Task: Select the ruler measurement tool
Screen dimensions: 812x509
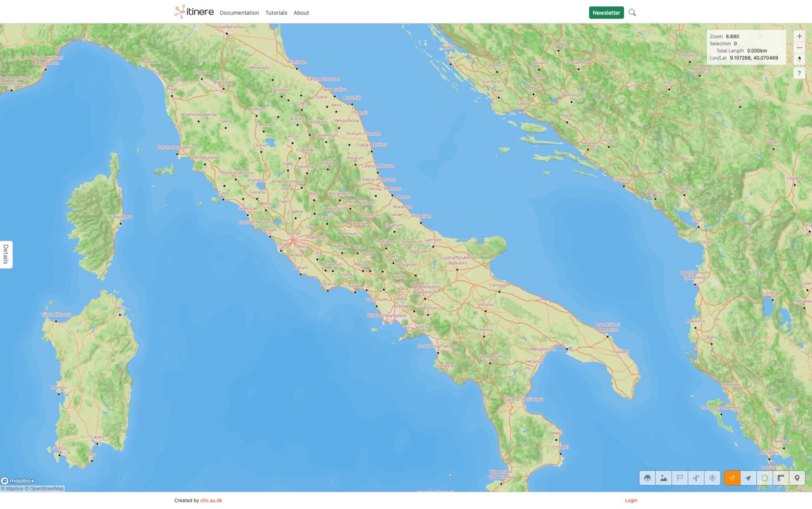Action: click(781, 478)
